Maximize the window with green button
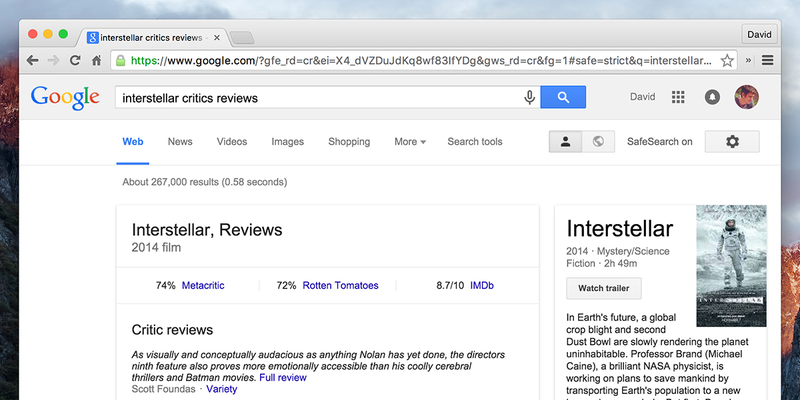 point(63,34)
